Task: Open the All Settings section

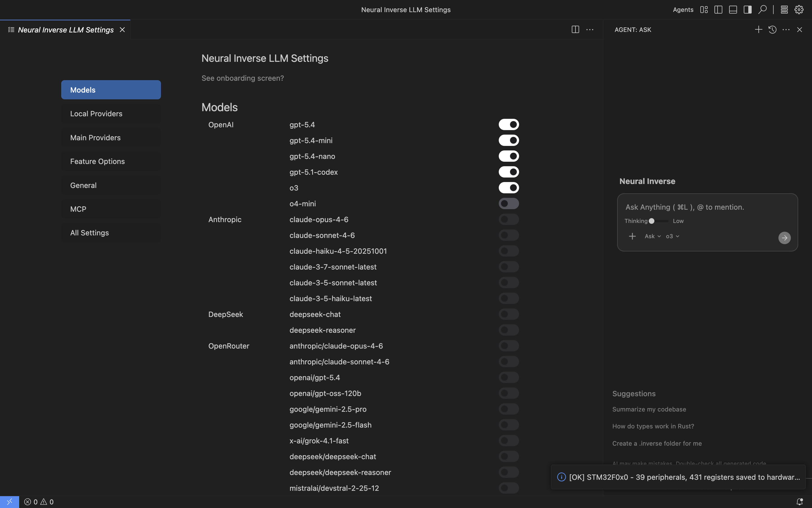Action: [111, 233]
